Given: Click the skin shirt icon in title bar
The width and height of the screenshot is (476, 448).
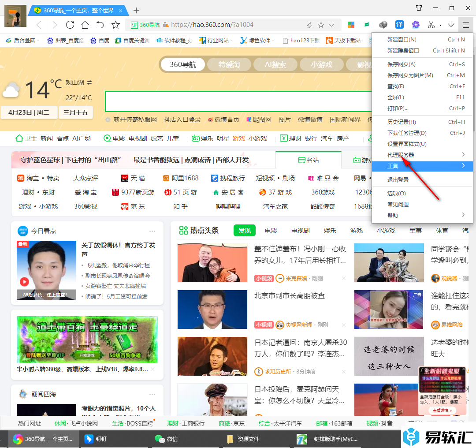Looking at the screenshot, I should point(419,8).
